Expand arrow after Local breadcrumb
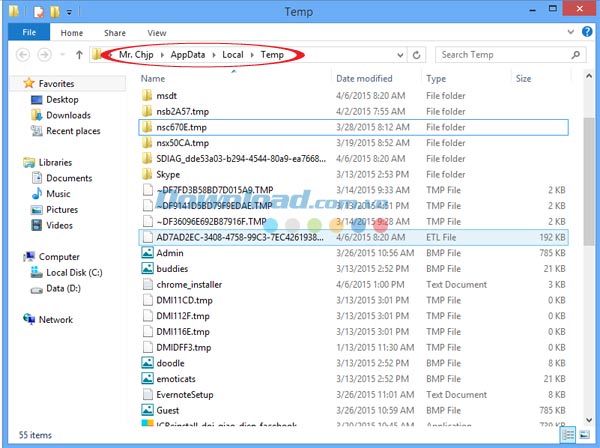 tap(252, 55)
